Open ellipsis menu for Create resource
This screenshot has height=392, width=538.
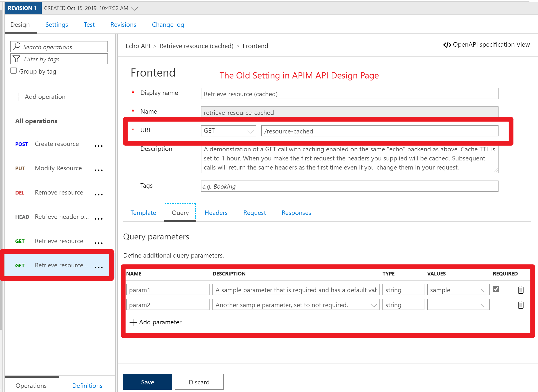(99, 146)
